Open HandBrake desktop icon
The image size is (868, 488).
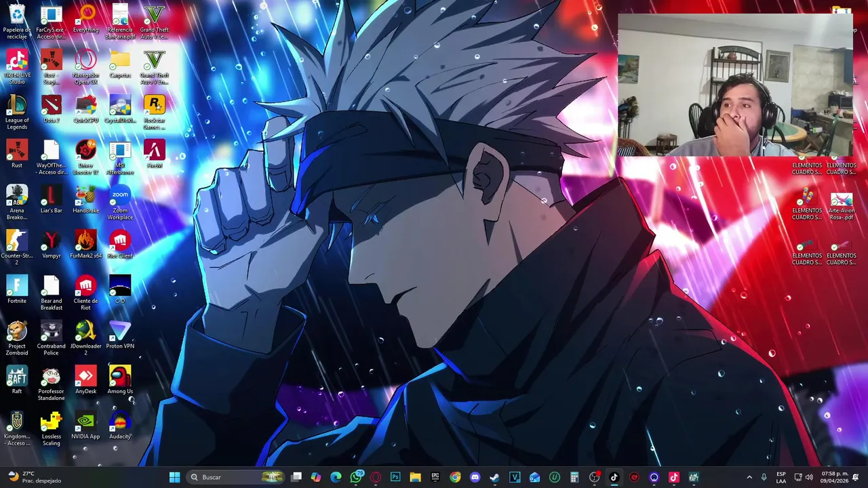pos(85,200)
